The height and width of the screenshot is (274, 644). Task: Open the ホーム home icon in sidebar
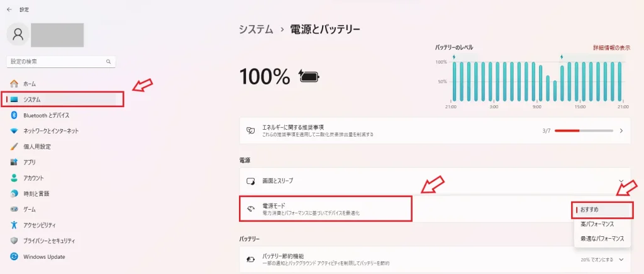[14, 84]
